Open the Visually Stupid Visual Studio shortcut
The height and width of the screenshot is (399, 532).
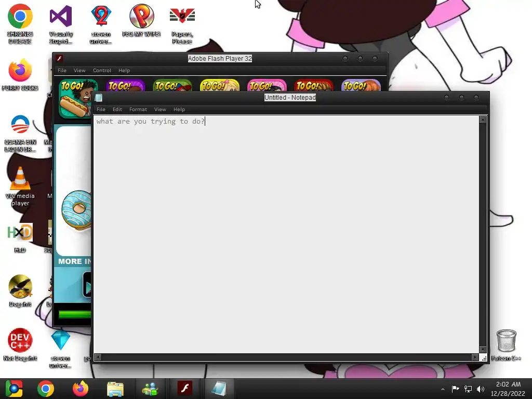coord(61,24)
